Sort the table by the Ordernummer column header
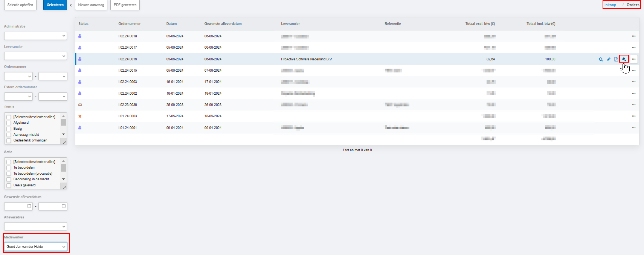The width and height of the screenshot is (644, 255). pyautogui.click(x=129, y=24)
